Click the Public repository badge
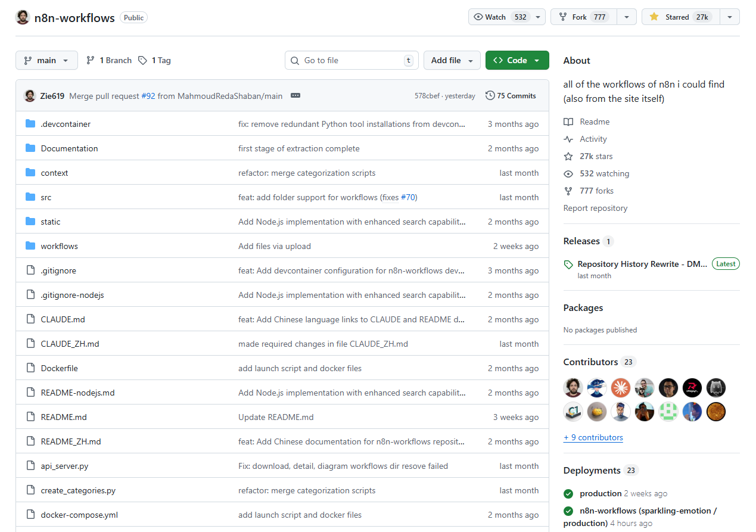This screenshot has width=756, height=532. (x=133, y=17)
